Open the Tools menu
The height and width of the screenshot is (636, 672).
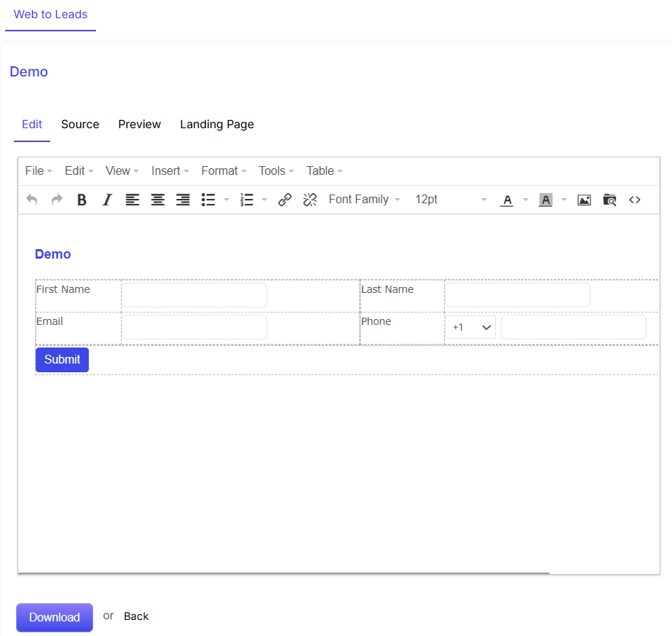[276, 171]
